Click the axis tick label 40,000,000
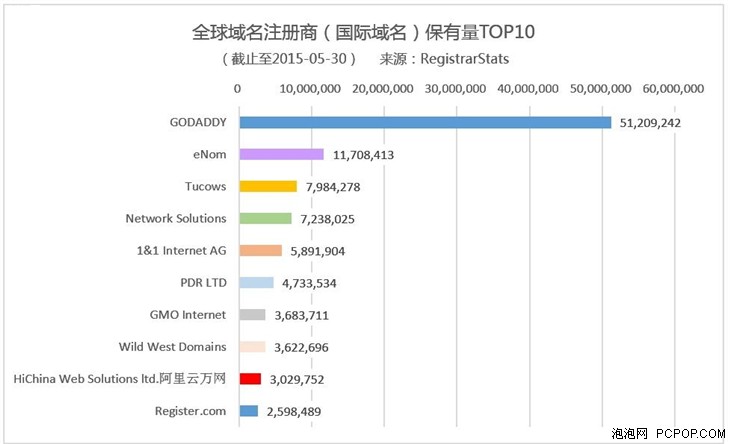The image size is (730, 444). pyautogui.click(x=528, y=88)
